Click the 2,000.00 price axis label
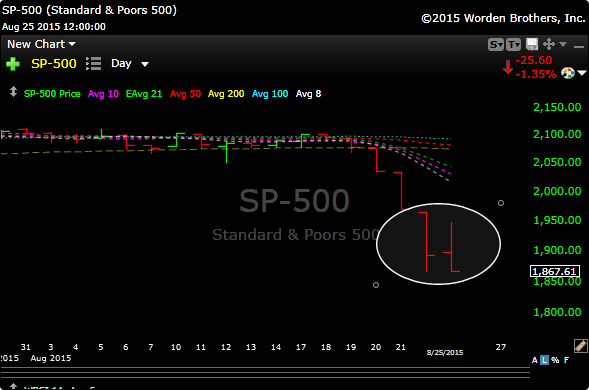 click(x=557, y=191)
